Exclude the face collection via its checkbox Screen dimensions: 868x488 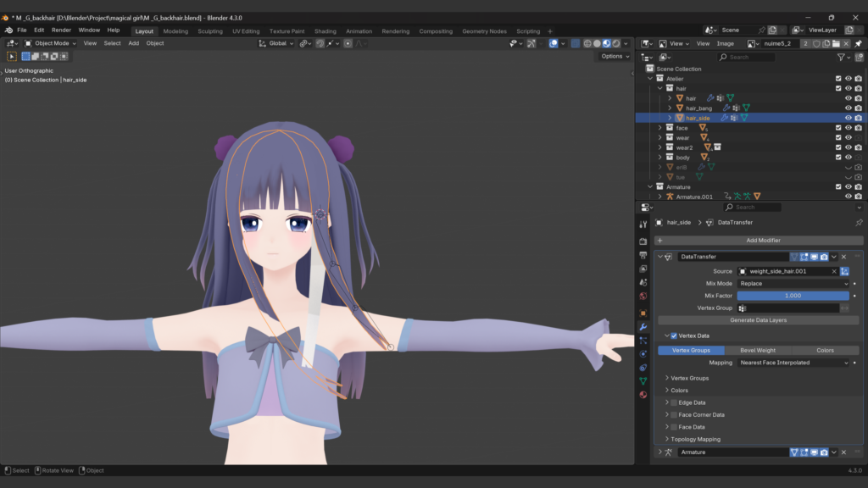[x=838, y=128]
